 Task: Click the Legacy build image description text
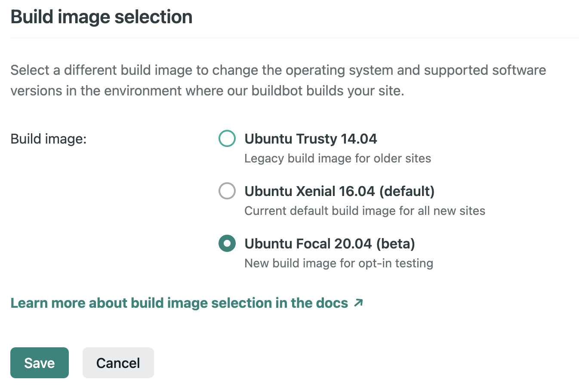click(337, 158)
